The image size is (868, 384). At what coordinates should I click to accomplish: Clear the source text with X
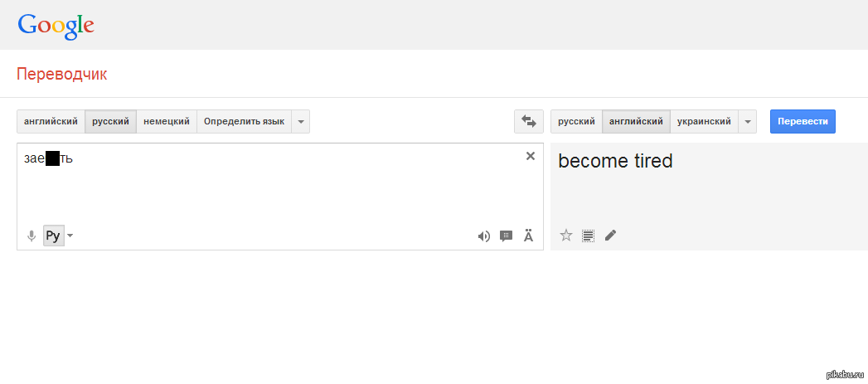point(531,156)
